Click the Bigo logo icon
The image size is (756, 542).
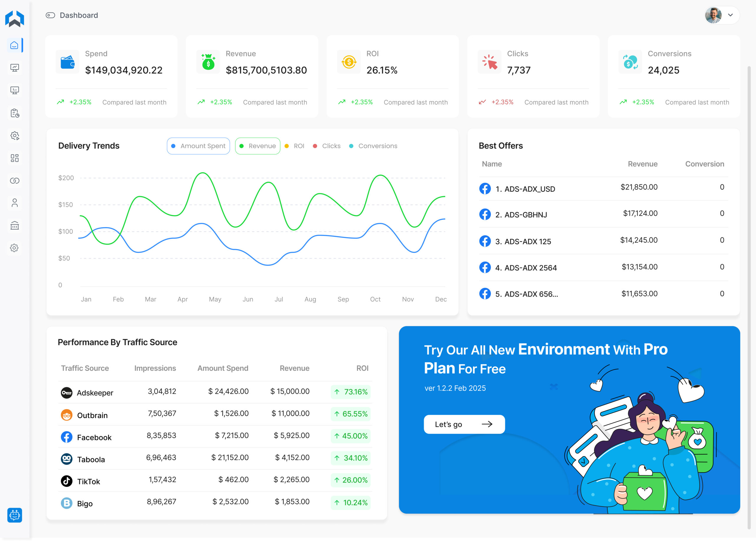tap(67, 503)
